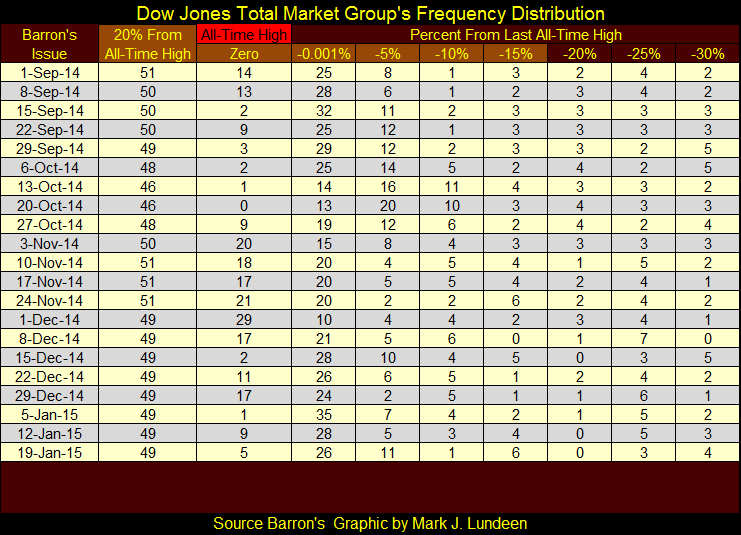Click the Zero value 0 in the 20-Oct-14 row
Viewport: 741px width, 535px height.
(x=244, y=206)
